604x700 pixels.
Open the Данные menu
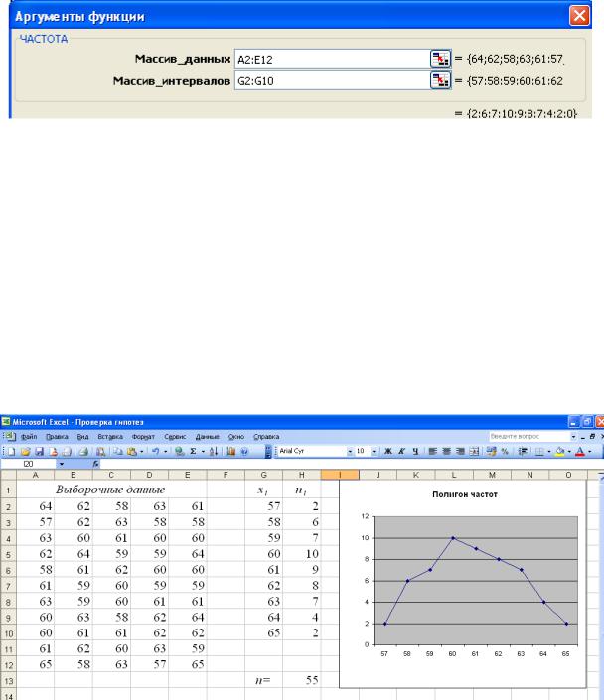coord(208,437)
